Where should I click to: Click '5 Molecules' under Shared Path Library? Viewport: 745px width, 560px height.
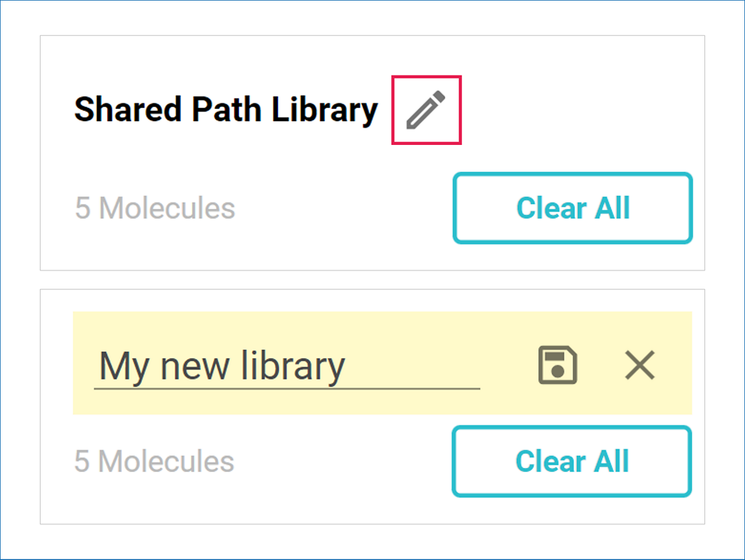155,208
